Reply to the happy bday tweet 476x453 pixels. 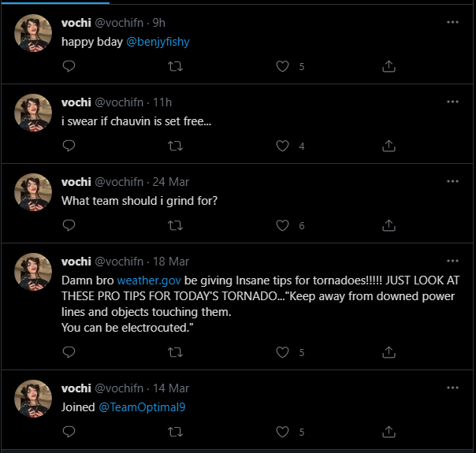click(69, 67)
